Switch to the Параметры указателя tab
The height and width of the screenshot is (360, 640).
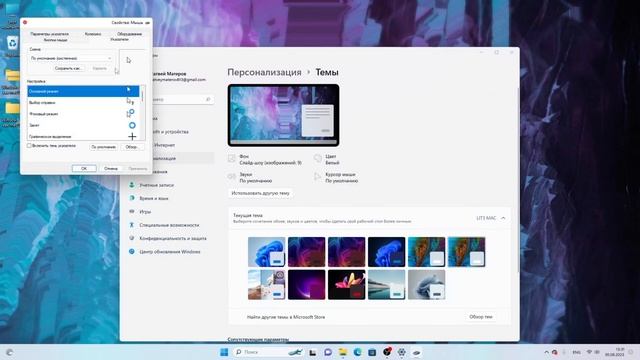49,34
